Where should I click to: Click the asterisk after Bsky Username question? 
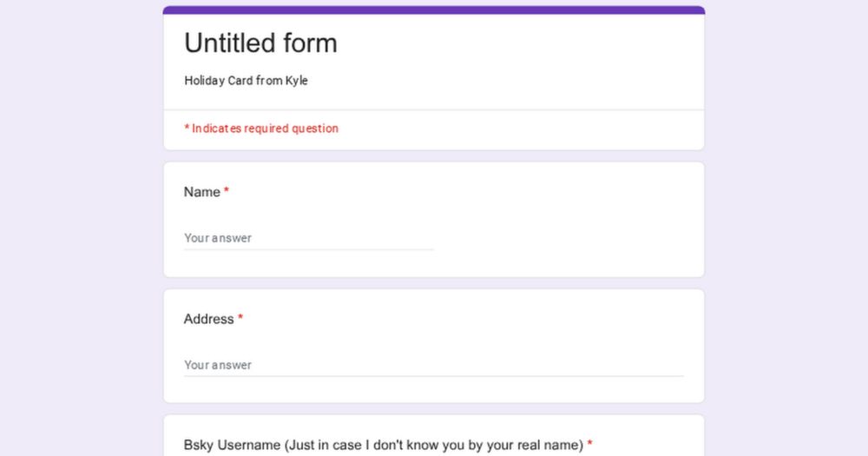point(590,444)
